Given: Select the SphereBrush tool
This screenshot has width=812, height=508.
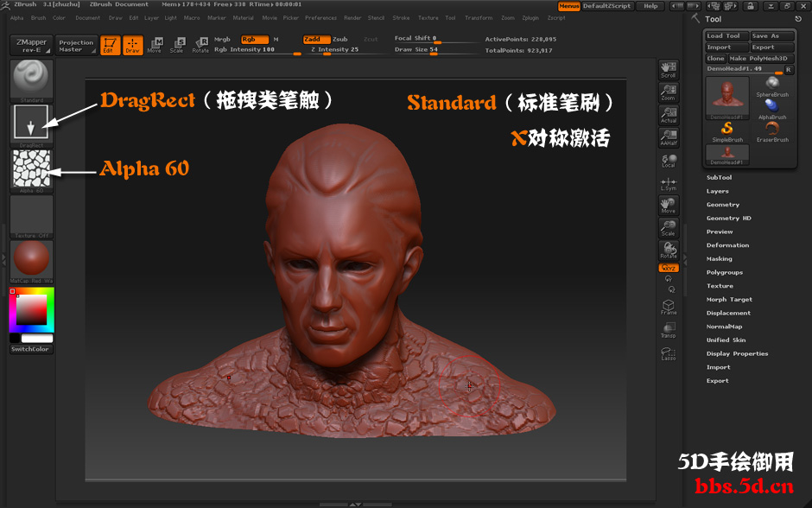Looking at the screenshot, I should (x=772, y=86).
